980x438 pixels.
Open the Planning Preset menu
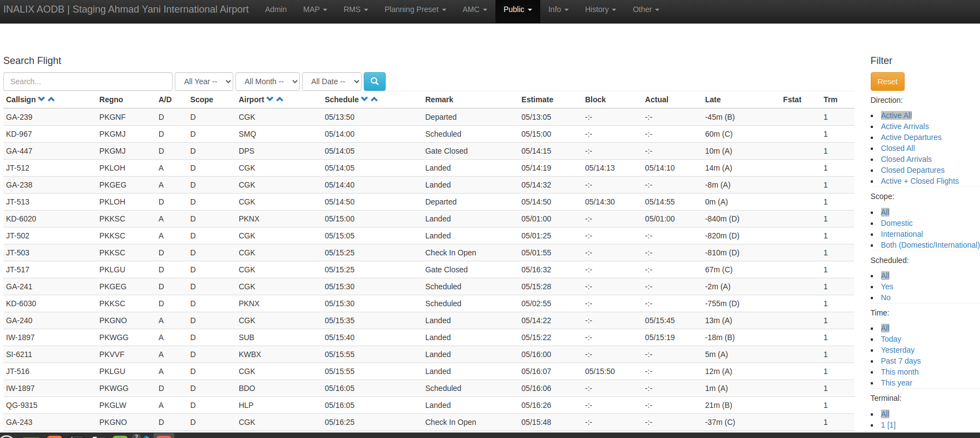pos(415,9)
